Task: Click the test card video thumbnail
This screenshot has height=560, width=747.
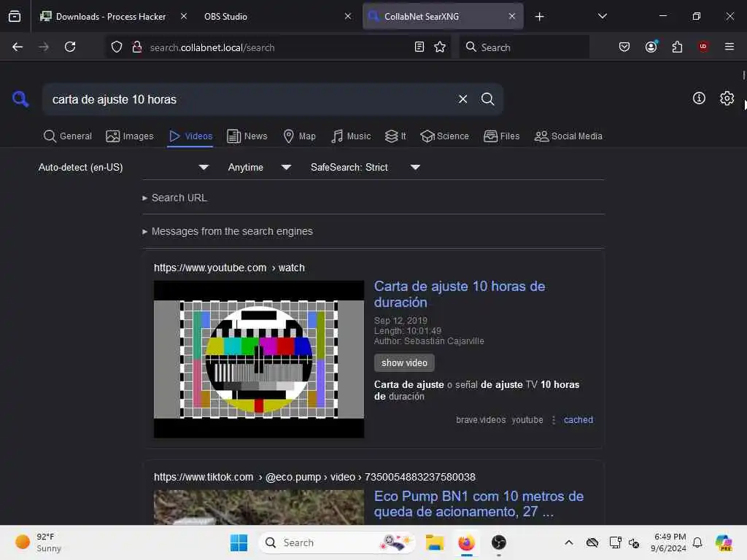Action: 259,359
